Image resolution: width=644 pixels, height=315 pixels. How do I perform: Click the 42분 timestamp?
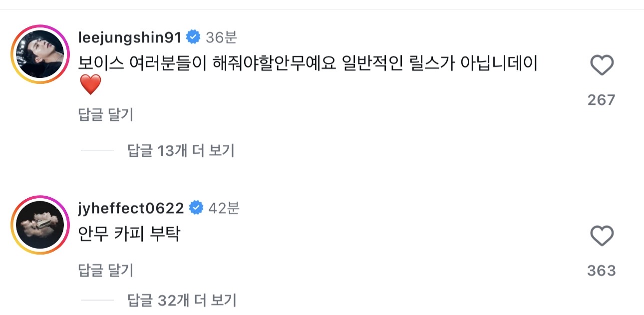click(223, 208)
